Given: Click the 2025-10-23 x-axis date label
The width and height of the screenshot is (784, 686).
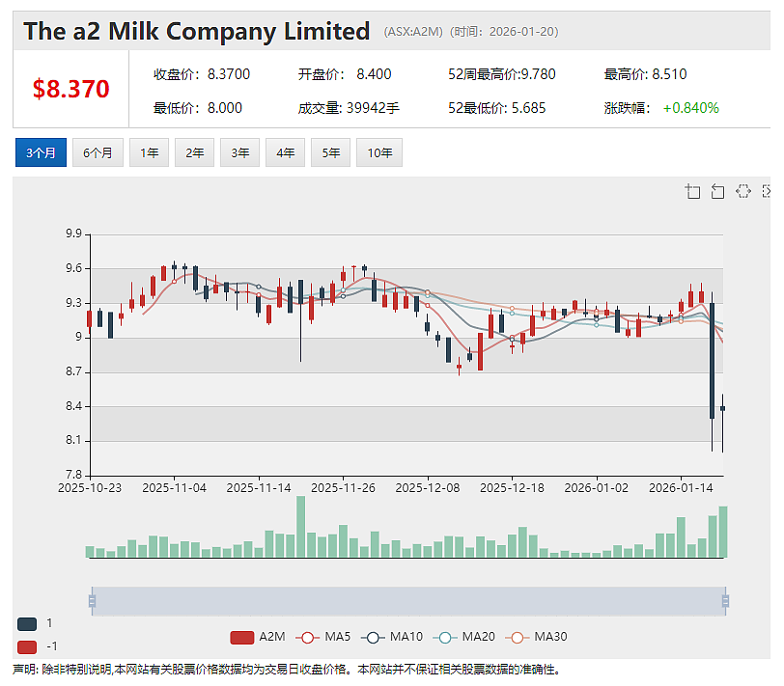Looking at the screenshot, I should click(90, 488).
